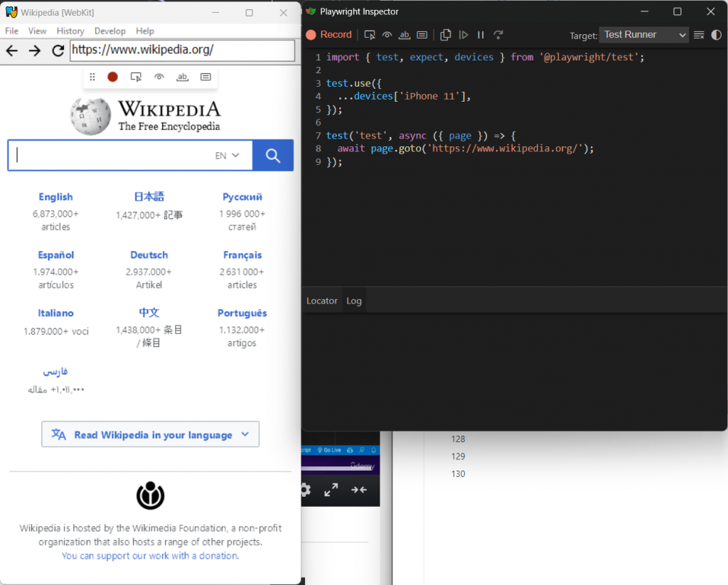The height and width of the screenshot is (585, 728).
Task: Click Pick locator icon in Inspector toolbar
Action: [370, 35]
